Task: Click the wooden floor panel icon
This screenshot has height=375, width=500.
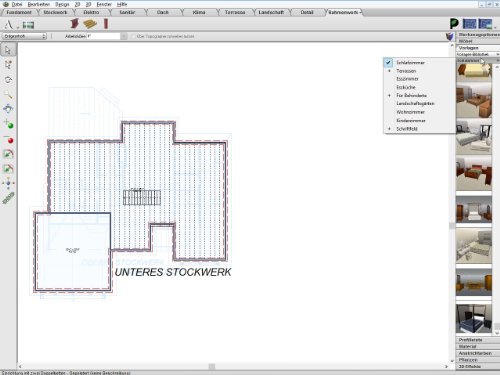Action: [90, 24]
